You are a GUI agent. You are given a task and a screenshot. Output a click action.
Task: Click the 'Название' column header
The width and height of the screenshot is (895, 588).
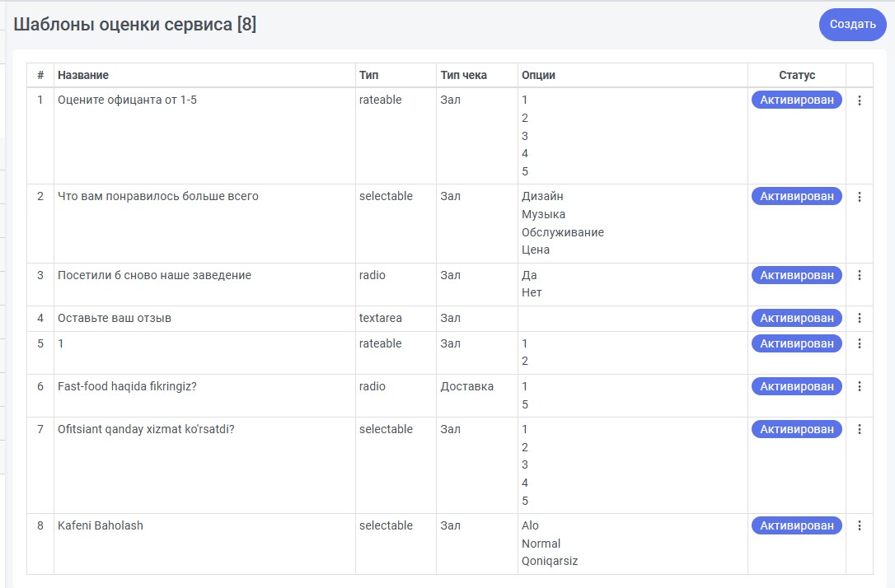click(x=82, y=75)
